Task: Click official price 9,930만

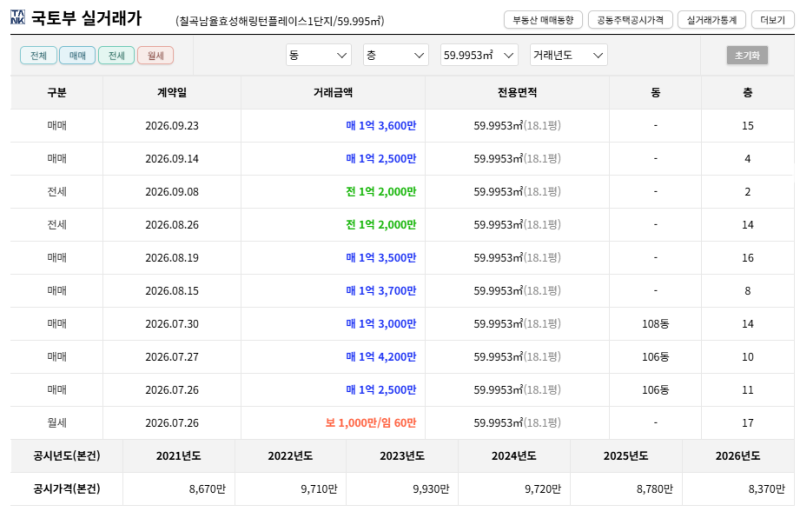Action: [x=431, y=489]
